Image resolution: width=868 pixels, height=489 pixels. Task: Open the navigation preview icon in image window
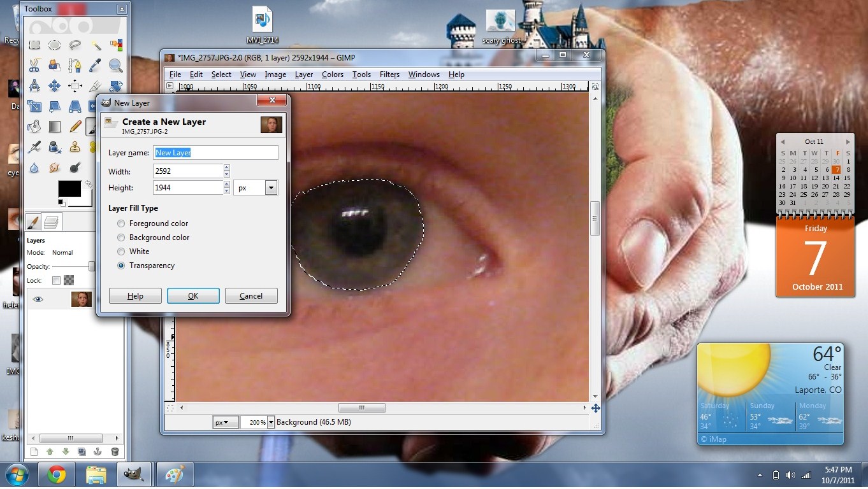click(595, 407)
